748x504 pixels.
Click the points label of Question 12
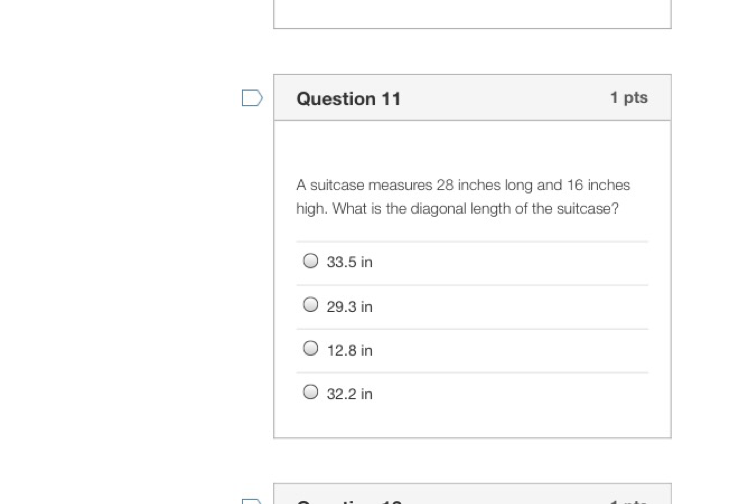pyautogui.click(x=628, y=501)
